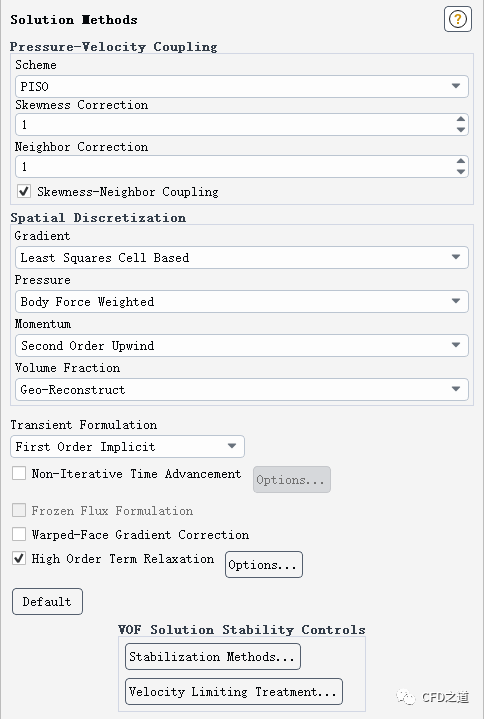The height and width of the screenshot is (719, 484).
Task: Open High Order Term Relaxation Options
Action: tap(264, 564)
